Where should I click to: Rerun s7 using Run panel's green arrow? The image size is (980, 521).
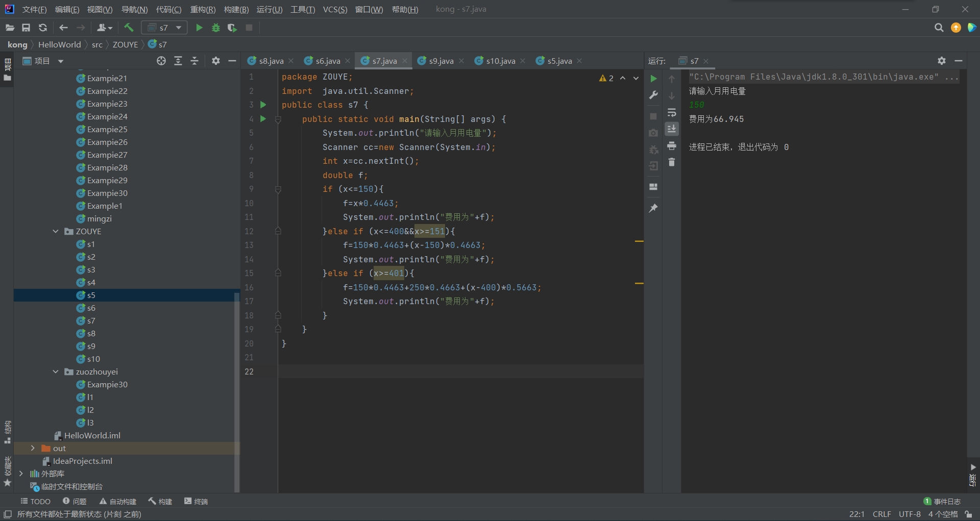pyautogui.click(x=653, y=79)
